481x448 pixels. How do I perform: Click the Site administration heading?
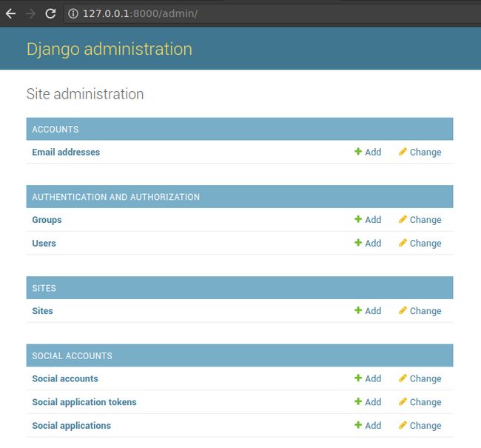(x=85, y=94)
